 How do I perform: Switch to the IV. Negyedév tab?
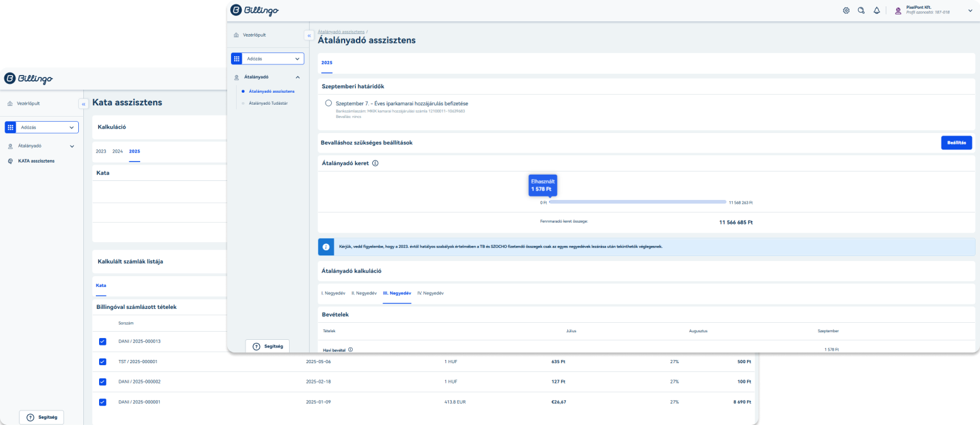point(430,293)
